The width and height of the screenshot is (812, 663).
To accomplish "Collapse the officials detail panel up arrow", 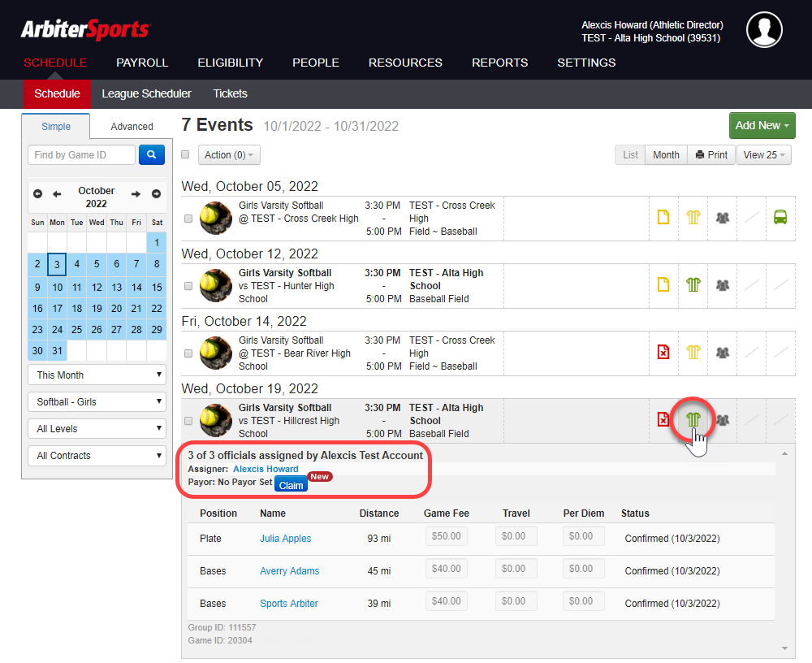I will [784, 453].
